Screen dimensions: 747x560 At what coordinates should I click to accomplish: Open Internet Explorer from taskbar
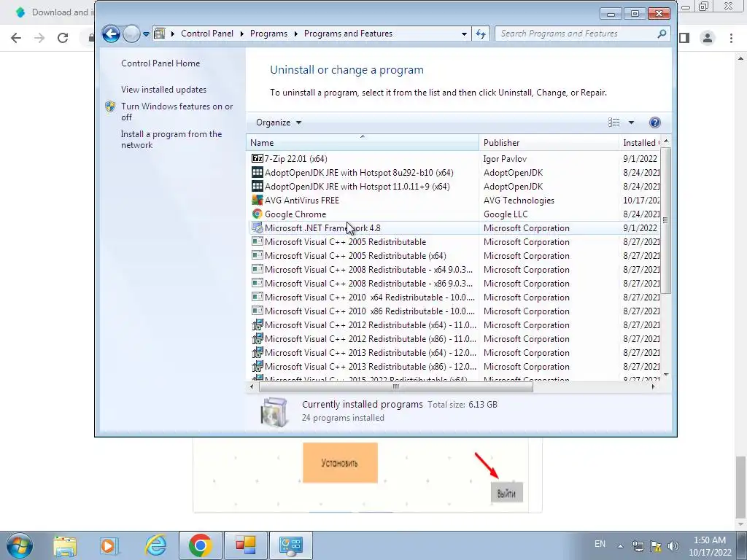155,545
